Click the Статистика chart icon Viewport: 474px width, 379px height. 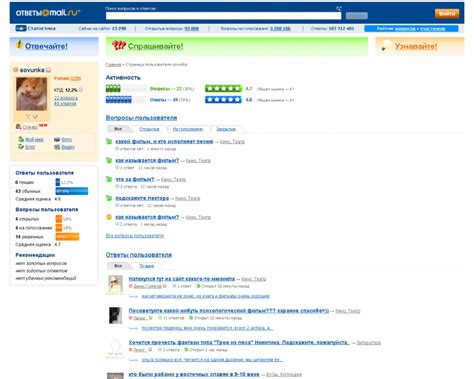click(21, 28)
